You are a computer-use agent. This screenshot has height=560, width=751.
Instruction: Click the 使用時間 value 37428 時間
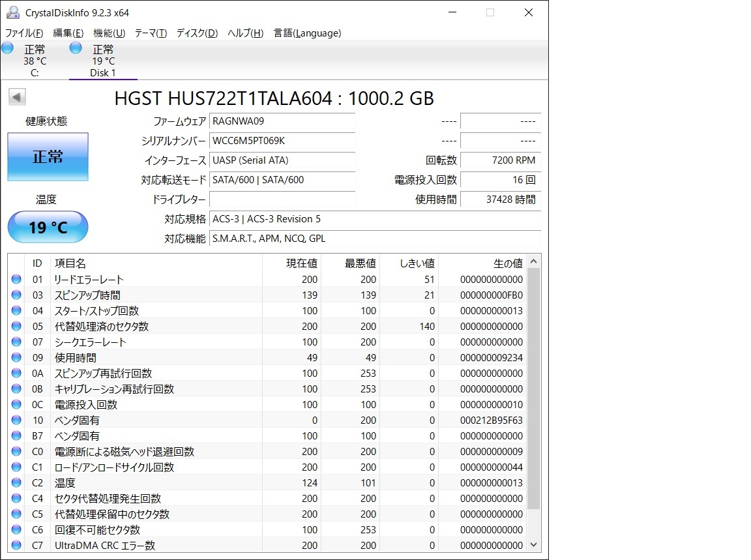[501, 199]
